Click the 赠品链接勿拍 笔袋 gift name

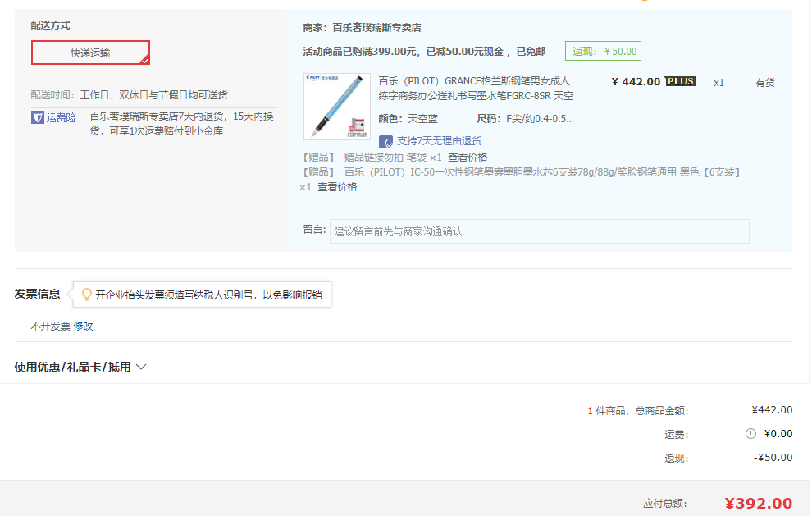click(x=385, y=157)
